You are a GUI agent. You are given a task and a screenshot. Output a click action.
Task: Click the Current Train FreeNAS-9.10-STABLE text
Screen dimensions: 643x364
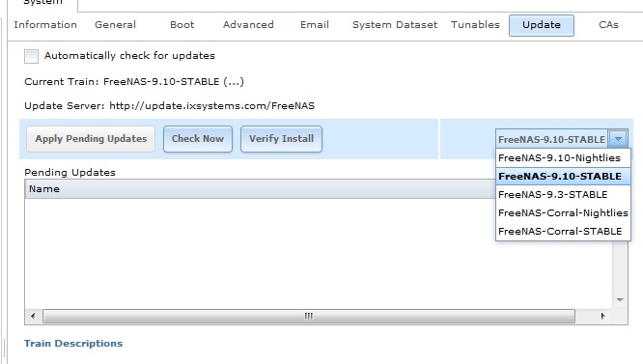click(x=134, y=81)
